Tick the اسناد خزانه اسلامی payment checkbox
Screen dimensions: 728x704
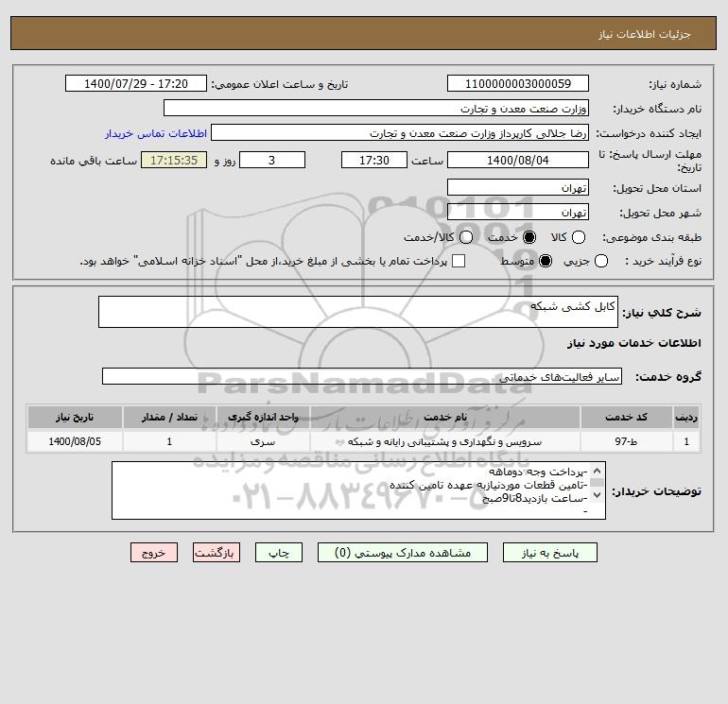(x=459, y=261)
